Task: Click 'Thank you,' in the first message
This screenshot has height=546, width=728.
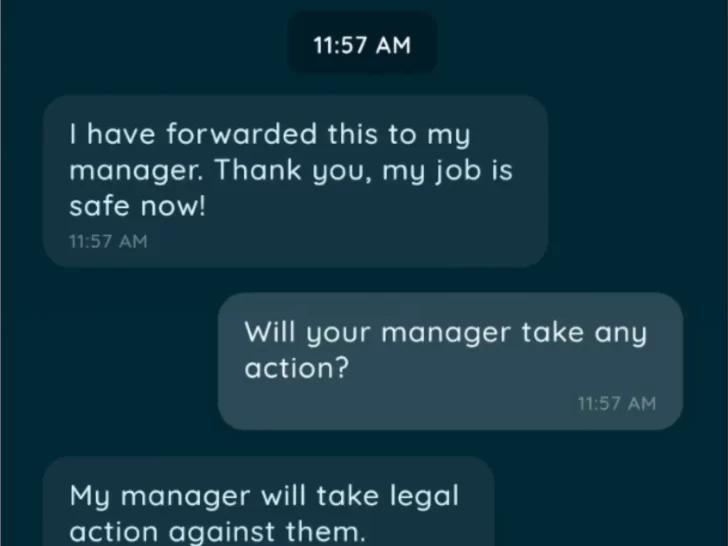Action: (293, 170)
